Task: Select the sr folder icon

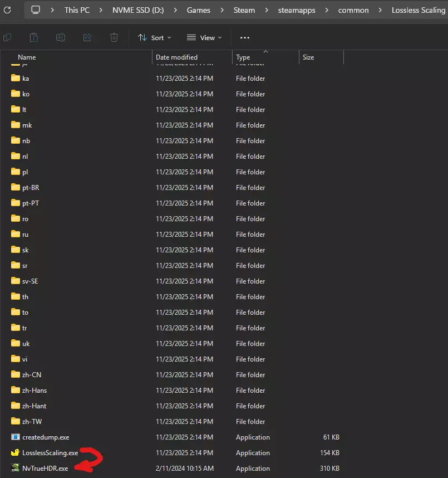Action: click(15, 265)
